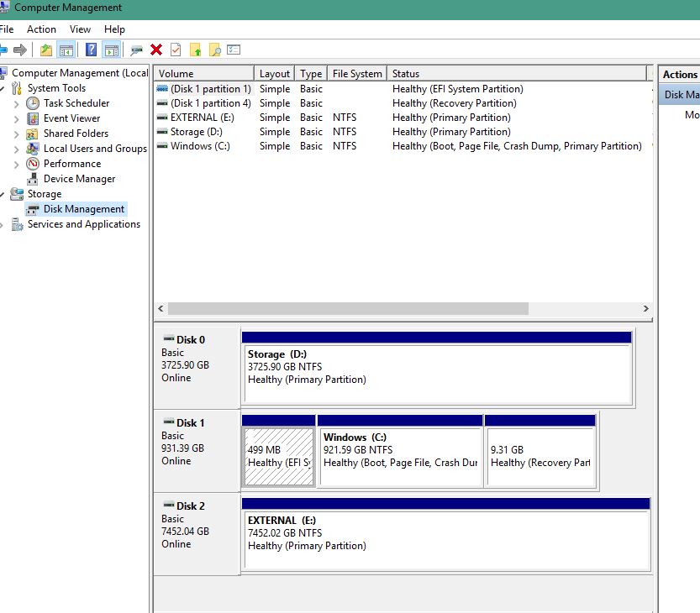Click the Services and Applications icon
Viewport: 700px width, 613px height.
click(17, 224)
